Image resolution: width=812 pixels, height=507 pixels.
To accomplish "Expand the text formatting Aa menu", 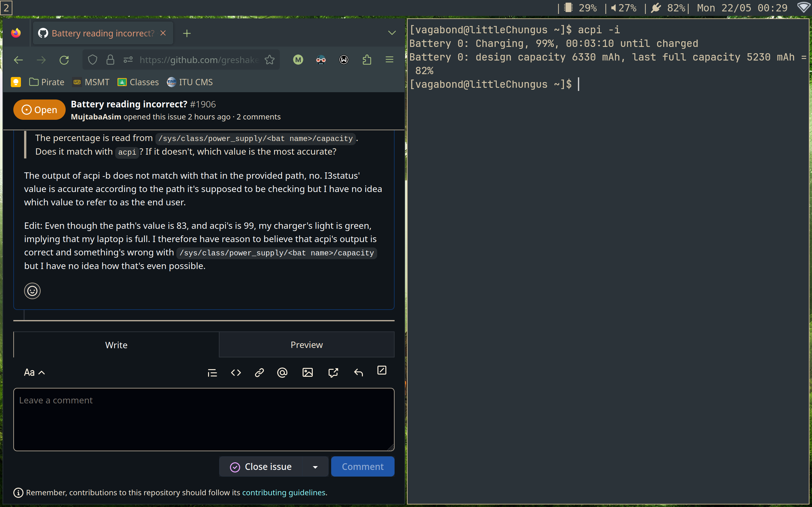I will [34, 372].
